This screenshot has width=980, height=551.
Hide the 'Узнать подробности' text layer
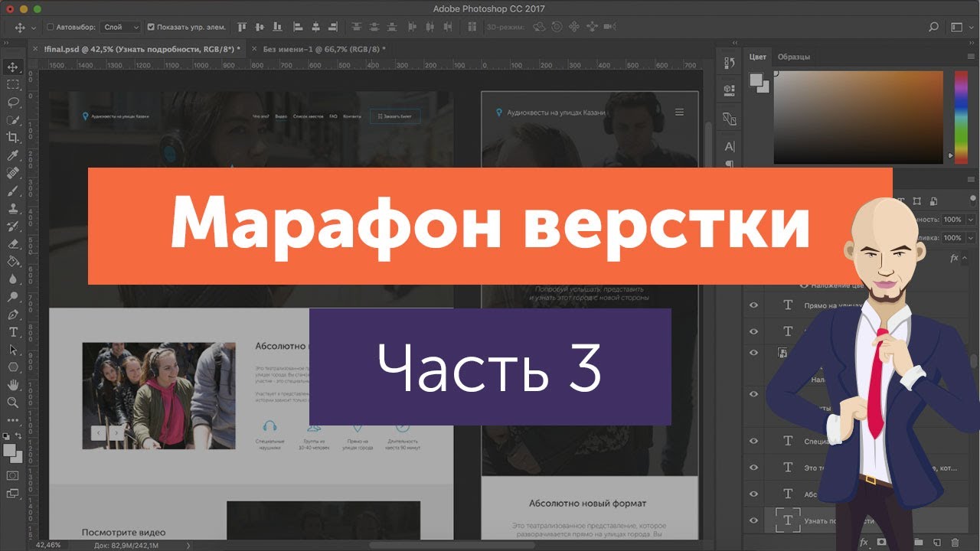[x=753, y=520]
